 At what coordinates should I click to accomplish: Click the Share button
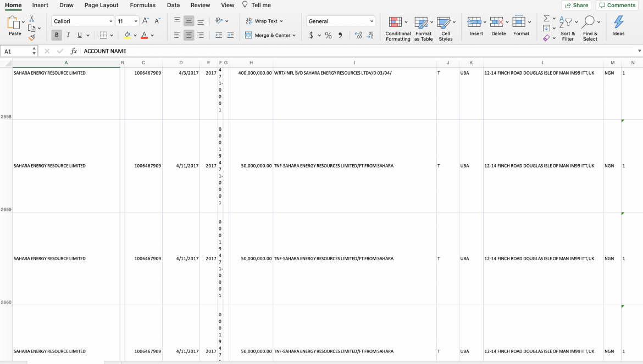pyautogui.click(x=577, y=5)
